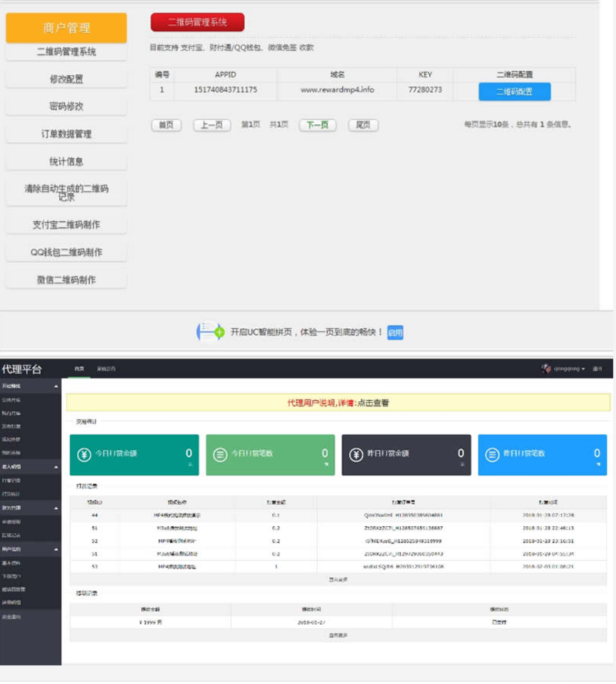Collapse the first sidebar section arrow
616x684 pixels.
pyautogui.click(x=56, y=386)
